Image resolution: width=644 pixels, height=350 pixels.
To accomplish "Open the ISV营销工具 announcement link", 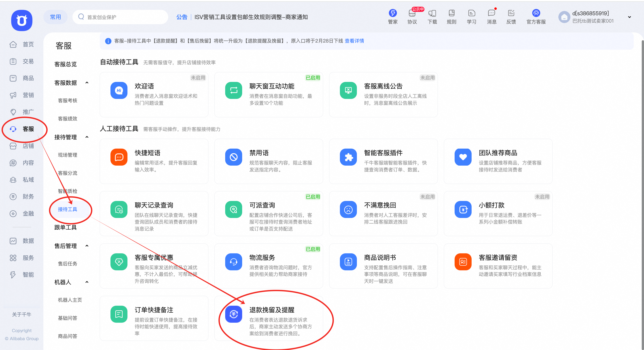I will click(251, 17).
